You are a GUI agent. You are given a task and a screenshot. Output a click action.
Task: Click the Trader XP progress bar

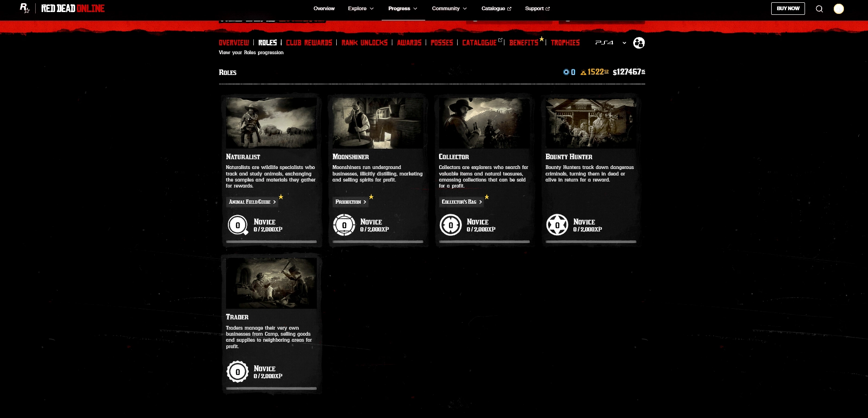[x=271, y=388]
